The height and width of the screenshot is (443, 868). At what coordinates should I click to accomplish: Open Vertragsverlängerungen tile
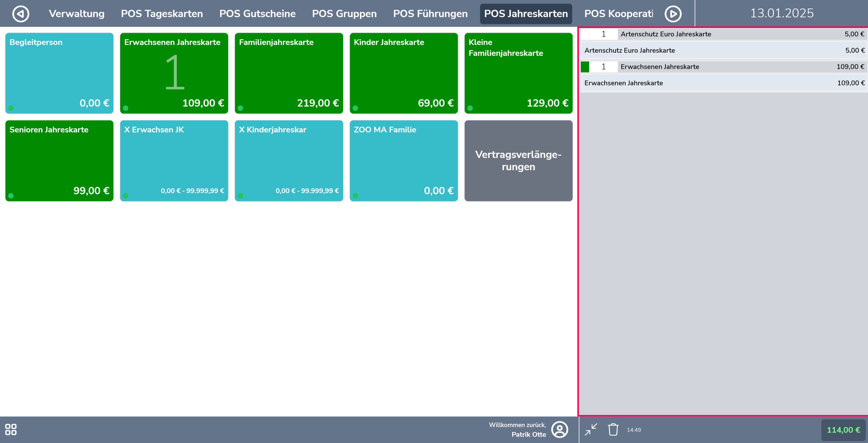coord(518,161)
